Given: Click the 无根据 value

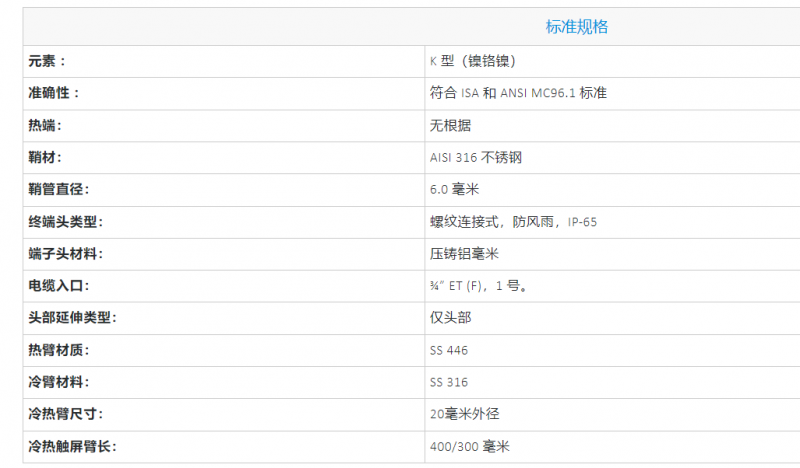Looking at the screenshot, I should pyautogui.click(x=451, y=125).
